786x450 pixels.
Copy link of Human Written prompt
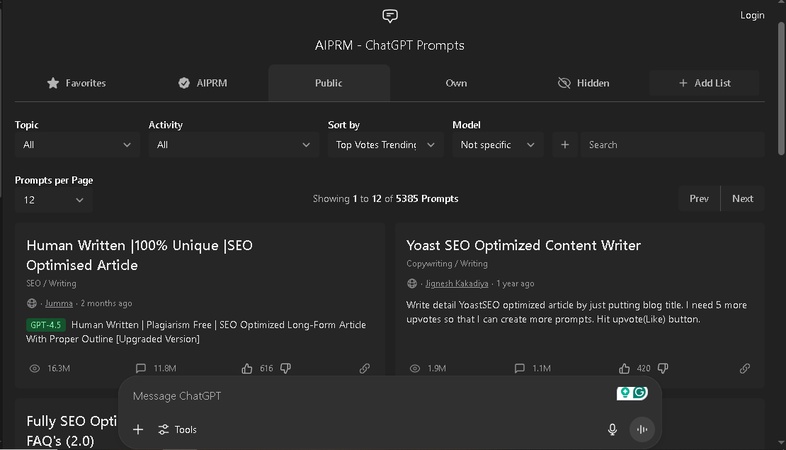pyautogui.click(x=364, y=368)
